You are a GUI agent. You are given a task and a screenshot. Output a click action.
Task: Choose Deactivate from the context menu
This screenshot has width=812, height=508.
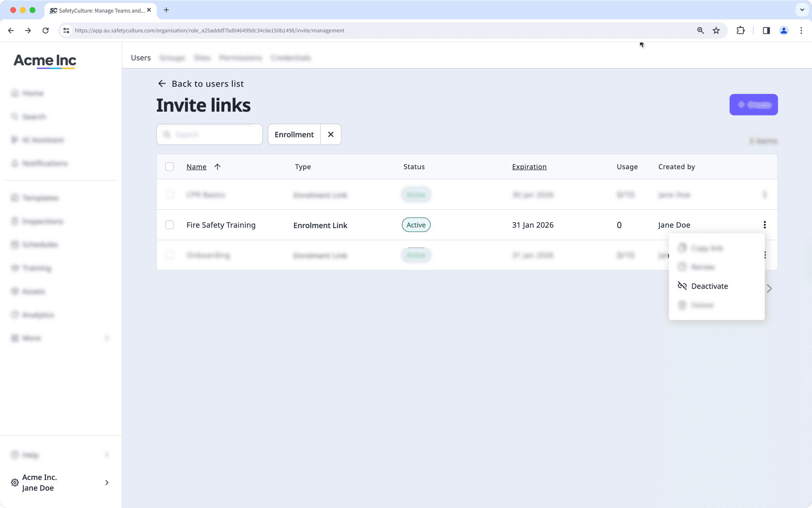coord(710,286)
